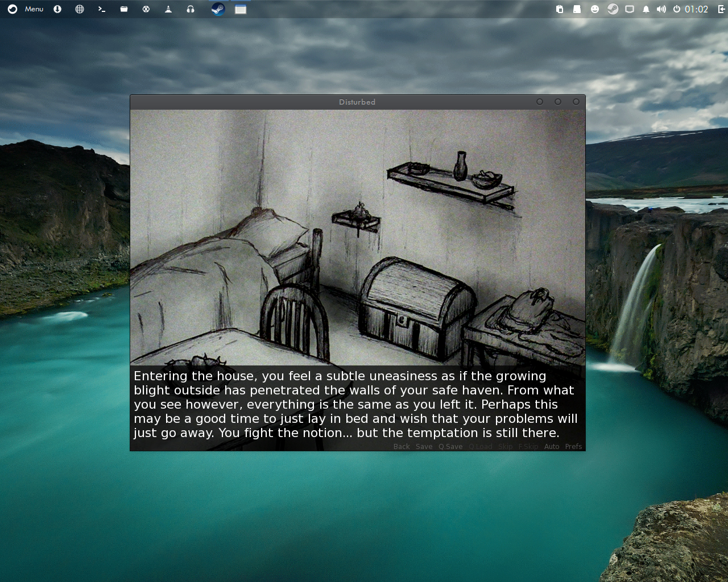
Task: Open the display/network tray icon
Action: pyautogui.click(x=630, y=9)
